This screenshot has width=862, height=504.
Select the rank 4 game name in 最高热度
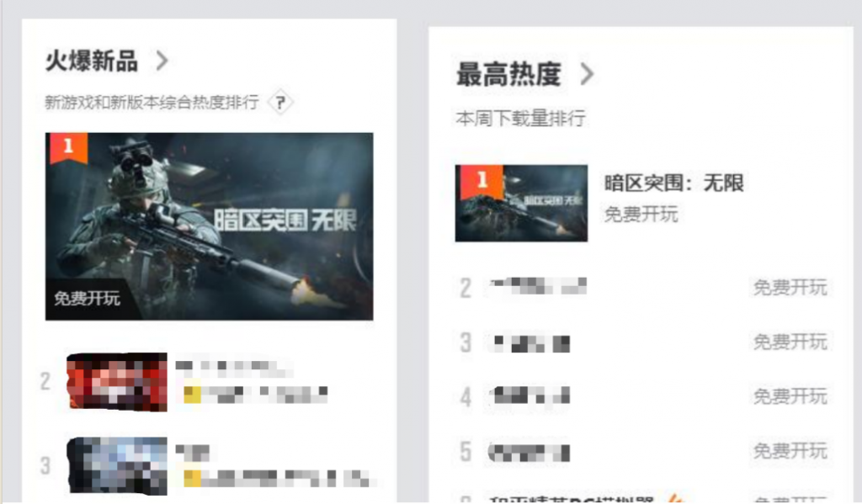pyautogui.click(x=531, y=395)
